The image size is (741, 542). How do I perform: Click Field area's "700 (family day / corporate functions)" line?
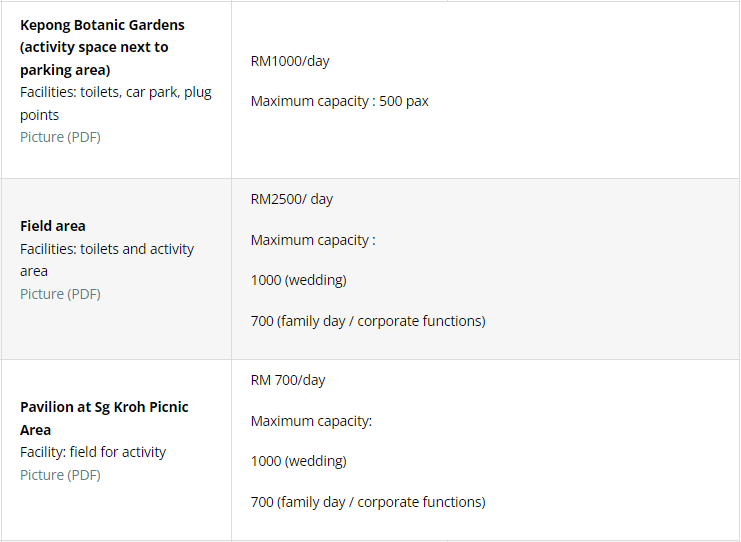point(368,321)
